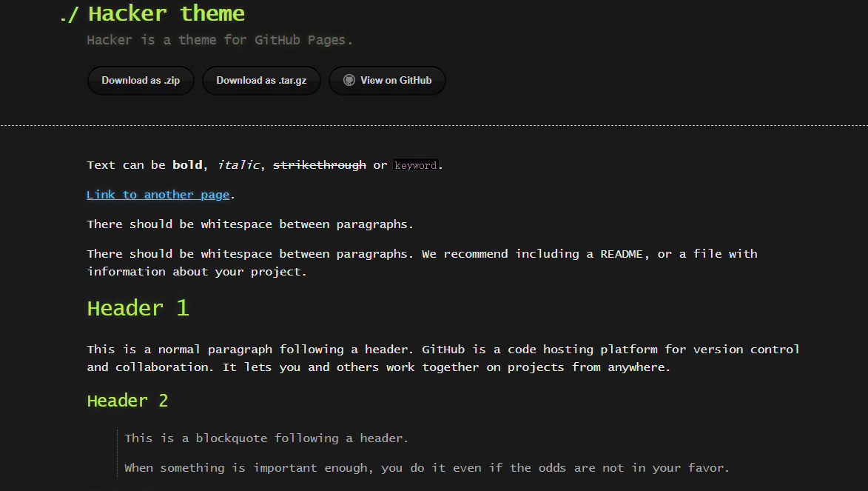
Task: Click the './' prefix before the title
Action: pyautogui.click(x=70, y=15)
